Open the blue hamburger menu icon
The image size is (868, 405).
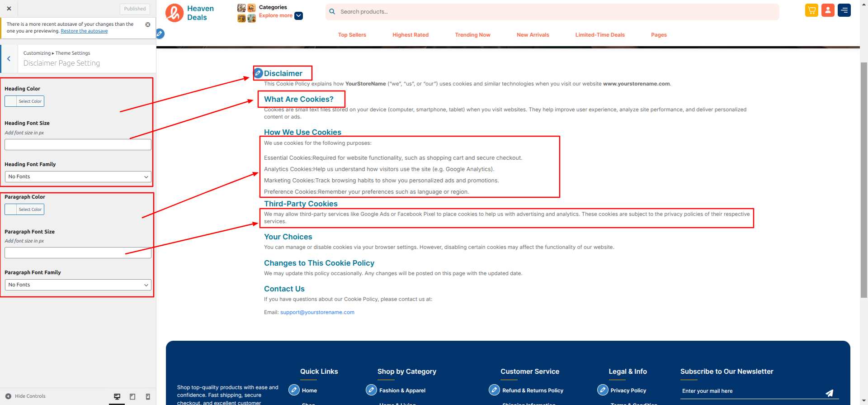tap(844, 10)
